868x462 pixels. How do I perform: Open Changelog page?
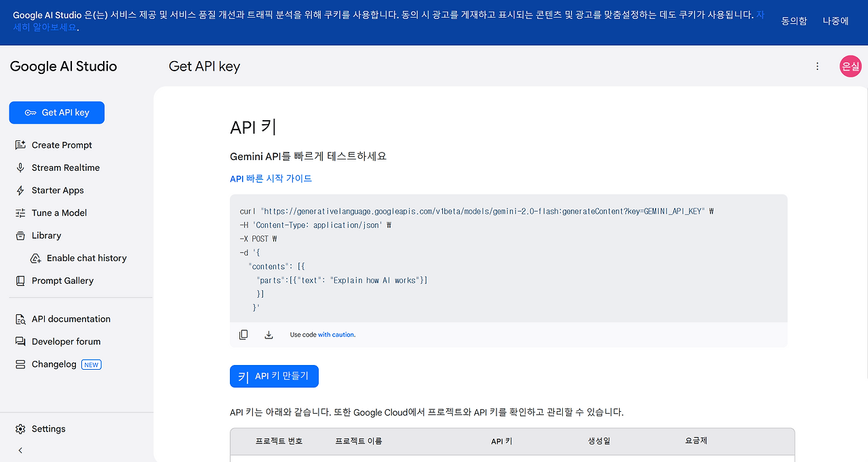point(54,364)
